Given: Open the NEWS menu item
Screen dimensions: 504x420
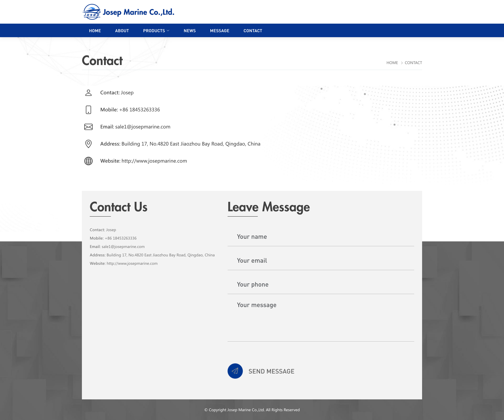Looking at the screenshot, I should point(190,31).
